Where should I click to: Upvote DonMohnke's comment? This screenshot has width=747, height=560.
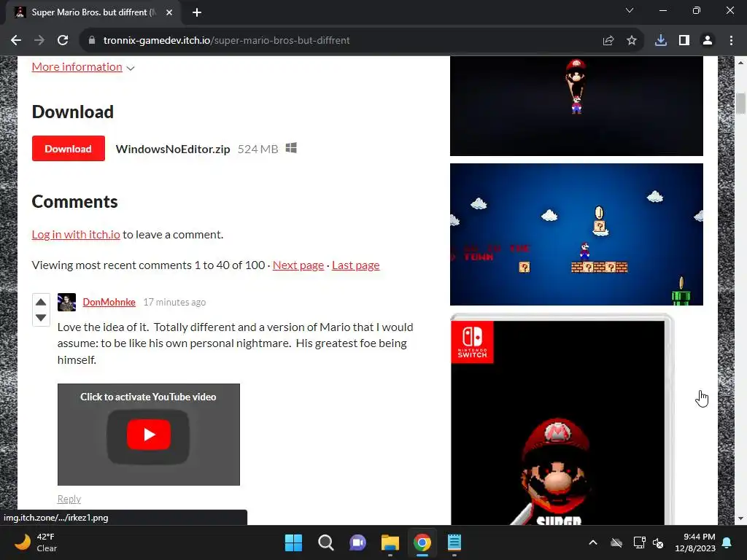(x=41, y=302)
